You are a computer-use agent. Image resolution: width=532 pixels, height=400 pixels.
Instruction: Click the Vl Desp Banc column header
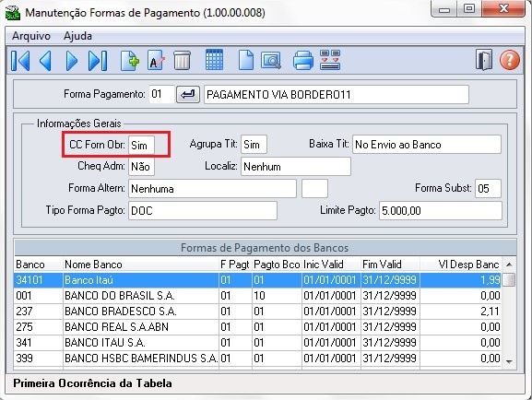coord(460,265)
